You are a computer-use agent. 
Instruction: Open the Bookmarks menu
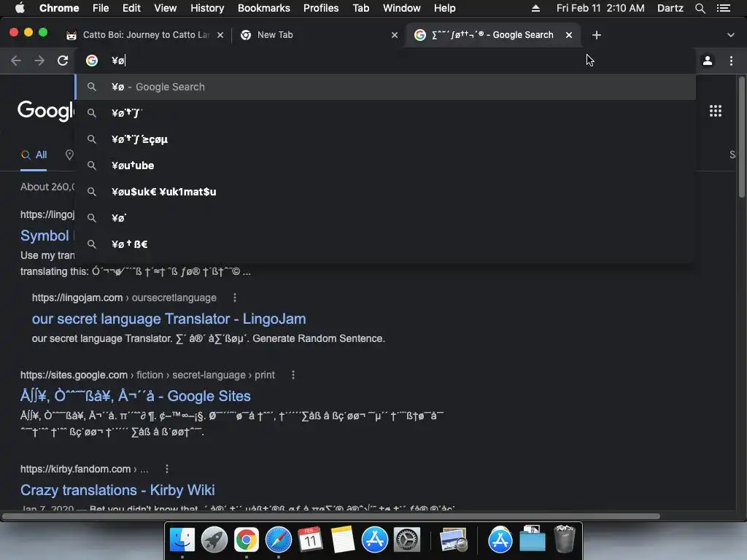coord(264,8)
